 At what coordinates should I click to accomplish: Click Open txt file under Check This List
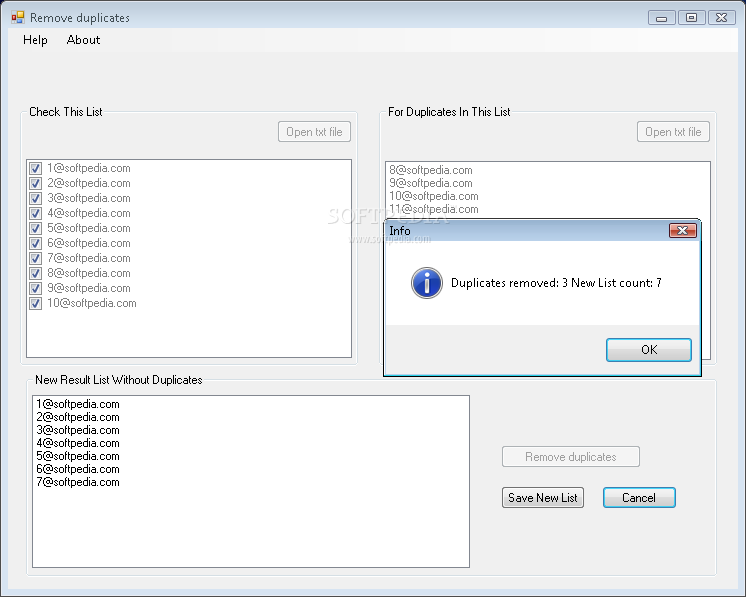click(314, 132)
